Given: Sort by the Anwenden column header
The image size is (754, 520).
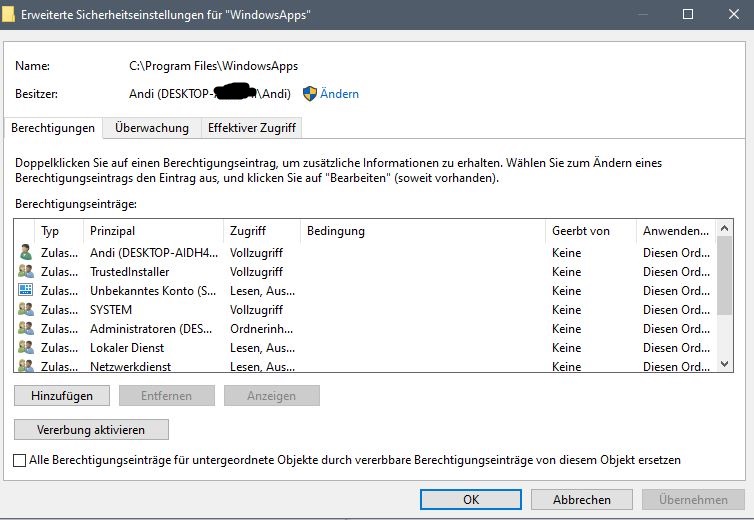Looking at the screenshot, I should click(676, 231).
